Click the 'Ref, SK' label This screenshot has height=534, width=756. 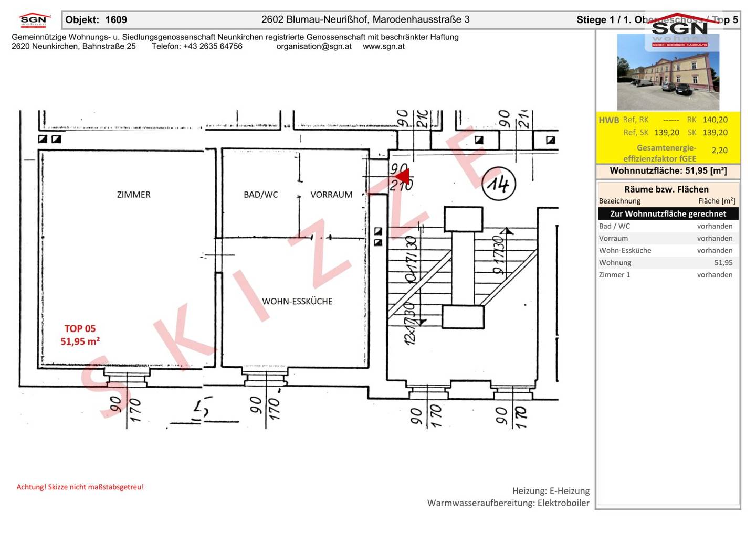click(635, 133)
